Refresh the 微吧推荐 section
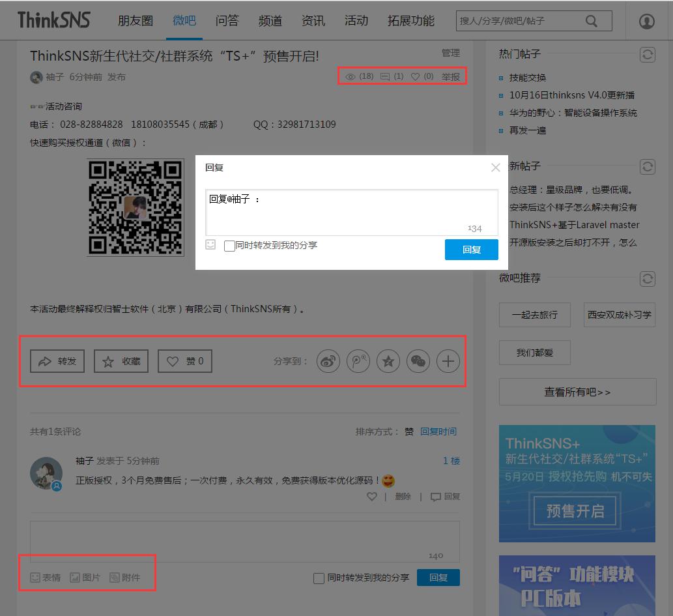673x616 pixels. 647,278
